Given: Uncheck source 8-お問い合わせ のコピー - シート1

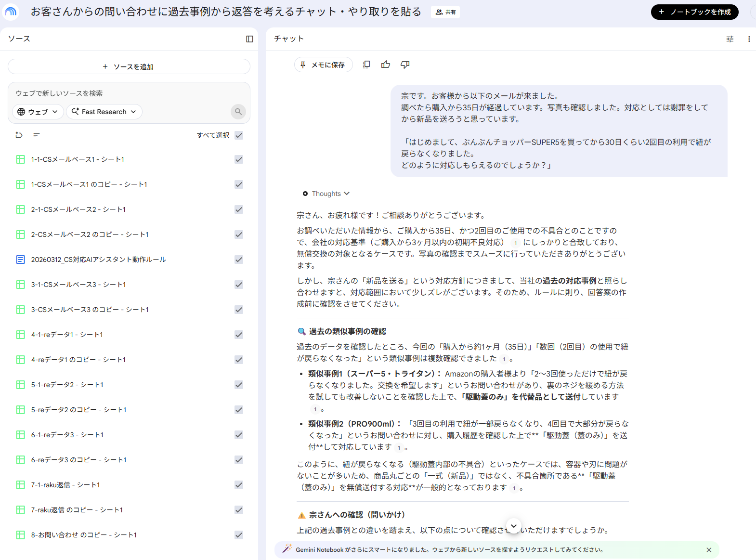Looking at the screenshot, I should click(239, 535).
